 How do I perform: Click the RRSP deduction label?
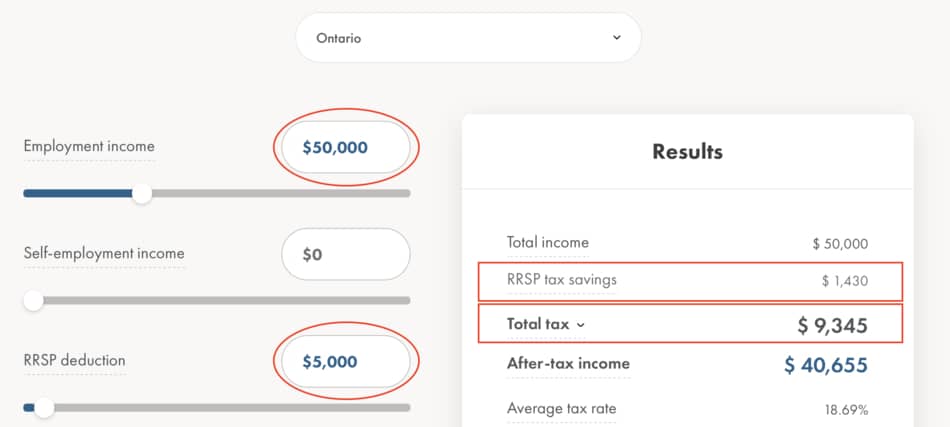tap(75, 360)
